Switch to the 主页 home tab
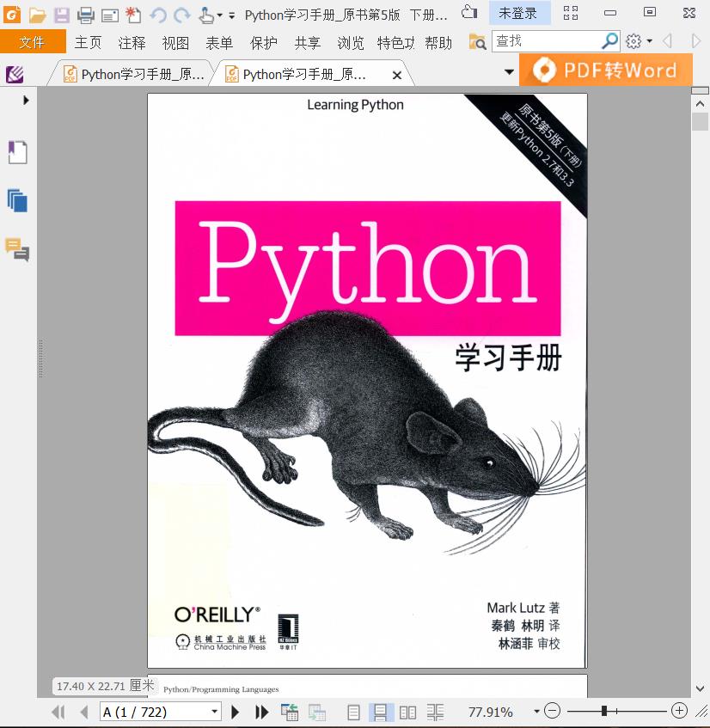This screenshot has width=710, height=728. (88, 43)
